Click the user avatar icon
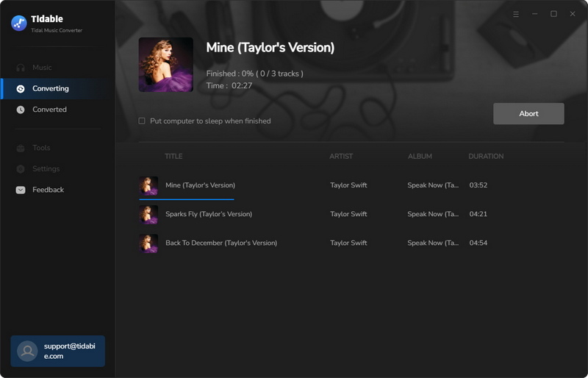Viewport: 588px width, 378px height. pyautogui.click(x=27, y=351)
